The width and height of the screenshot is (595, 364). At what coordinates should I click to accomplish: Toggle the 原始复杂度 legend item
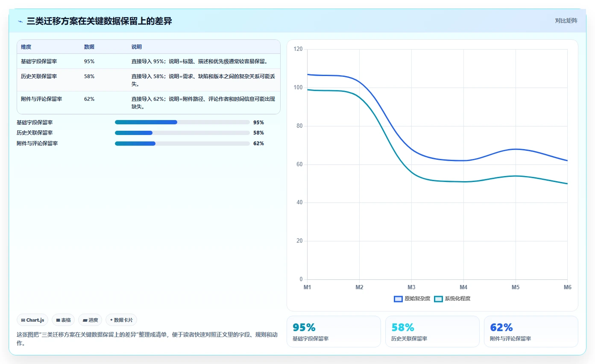pyautogui.click(x=412, y=299)
